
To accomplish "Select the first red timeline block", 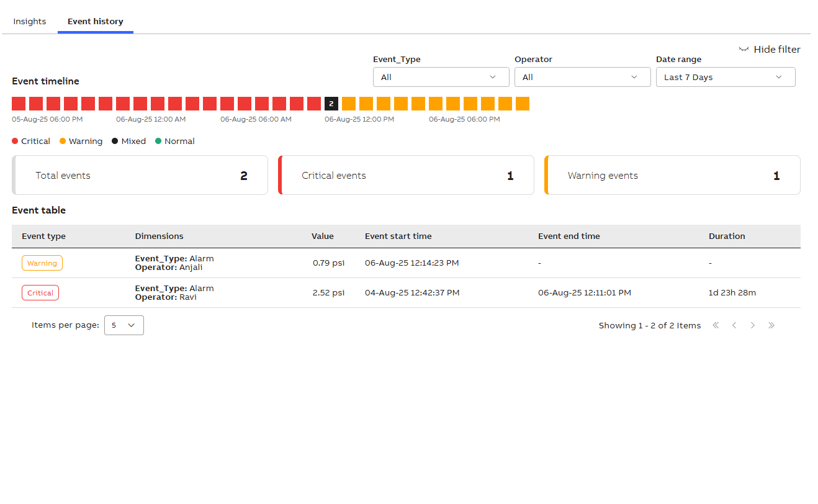I will tap(19, 104).
